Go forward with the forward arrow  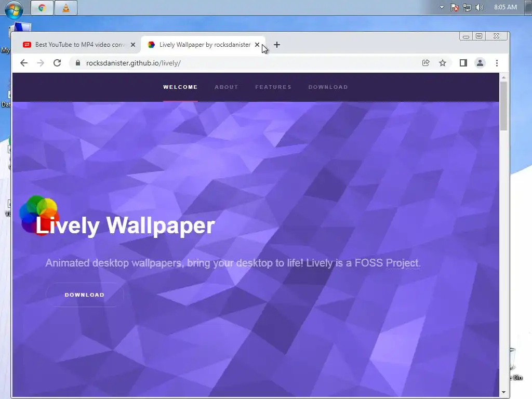click(41, 63)
